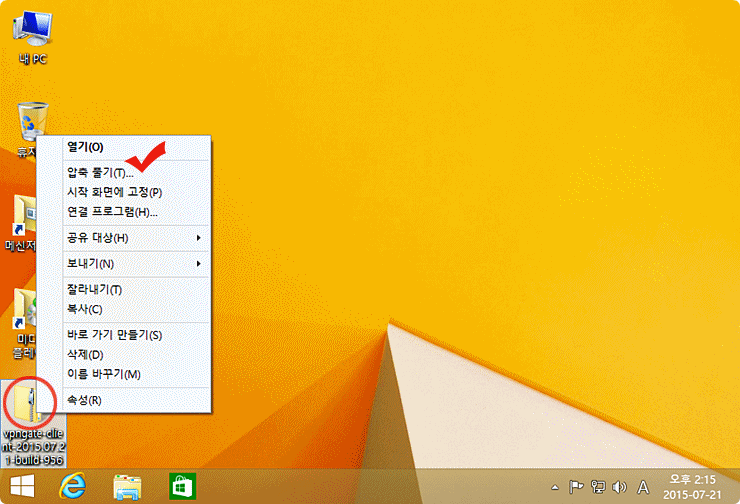Launch Internet Explorer from taskbar
The image size is (740, 504).
pos(73,486)
